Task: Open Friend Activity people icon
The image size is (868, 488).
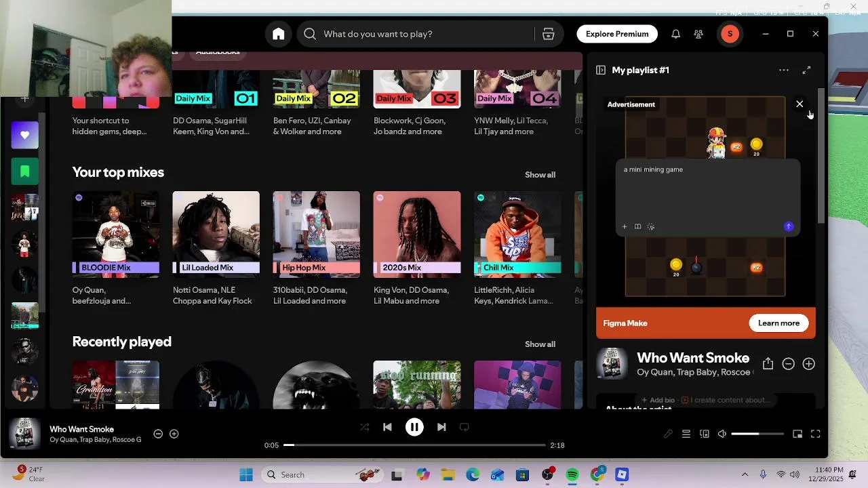Action: (698, 34)
